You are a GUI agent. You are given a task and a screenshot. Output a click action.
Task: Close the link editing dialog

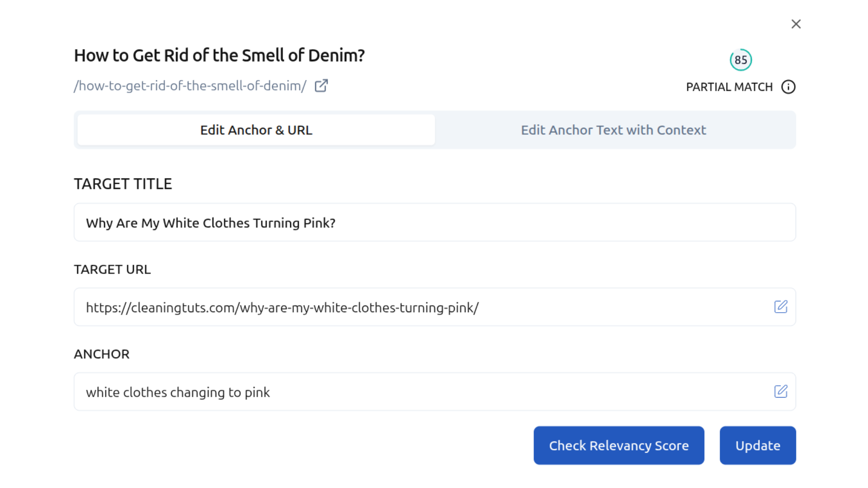[796, 24]
